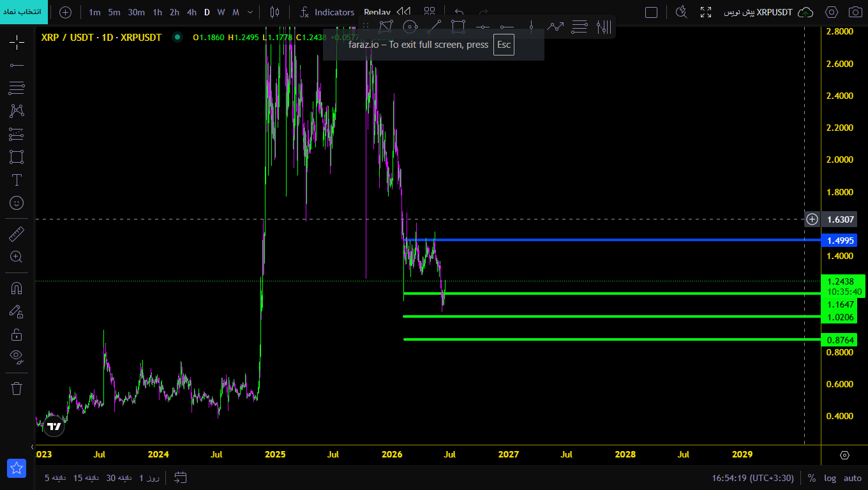Toggle auto scale button
Image resolution: width=868 pixels, height=490 pixels.
click(x=853, y=478)
